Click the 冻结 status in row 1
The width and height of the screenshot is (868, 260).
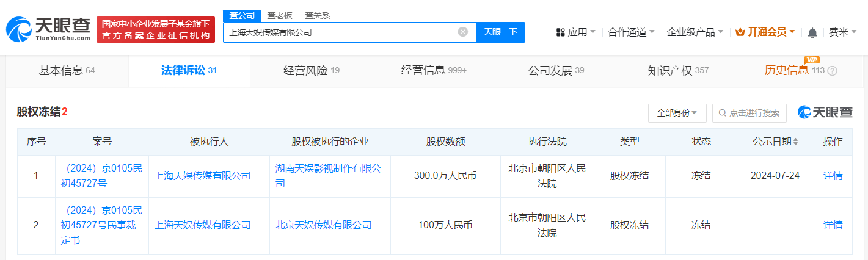(x=701, y=176)
